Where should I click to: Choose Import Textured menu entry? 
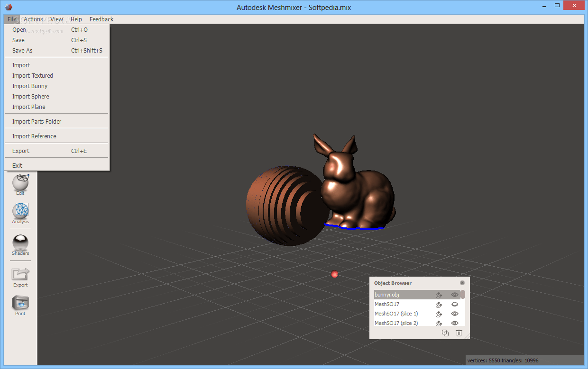57,76
